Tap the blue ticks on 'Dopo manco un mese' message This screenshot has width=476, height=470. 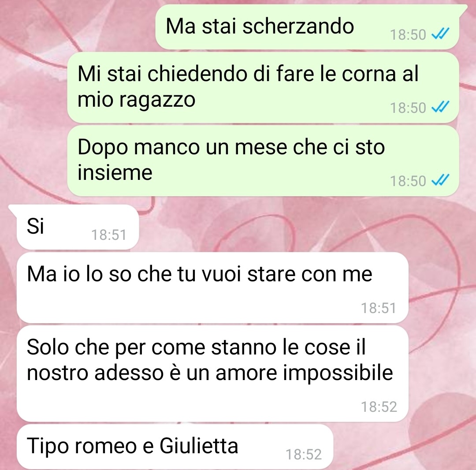(440, 180)
